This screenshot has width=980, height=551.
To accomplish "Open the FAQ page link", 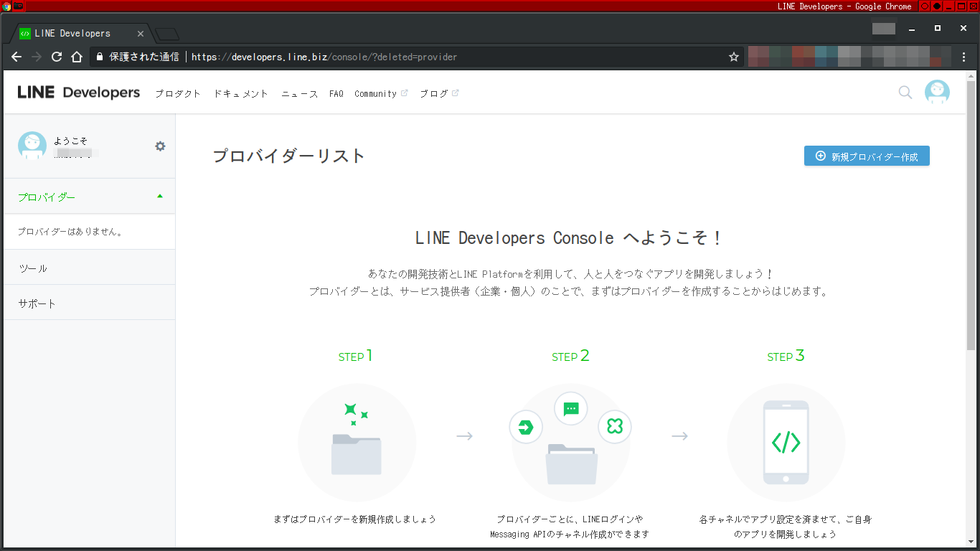I will point(336,93).
